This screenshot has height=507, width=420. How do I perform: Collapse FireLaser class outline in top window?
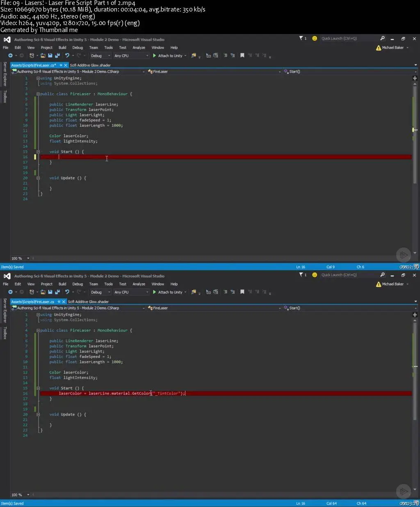click(38, 94)
